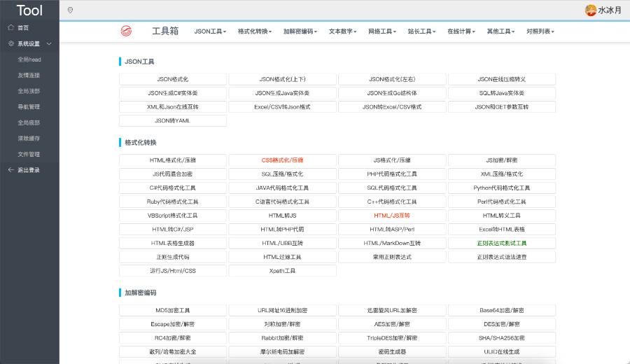Open 导航管理 from the sidebar
The height and width of the screenshot is (364, 630).
[x=29, y=107]
